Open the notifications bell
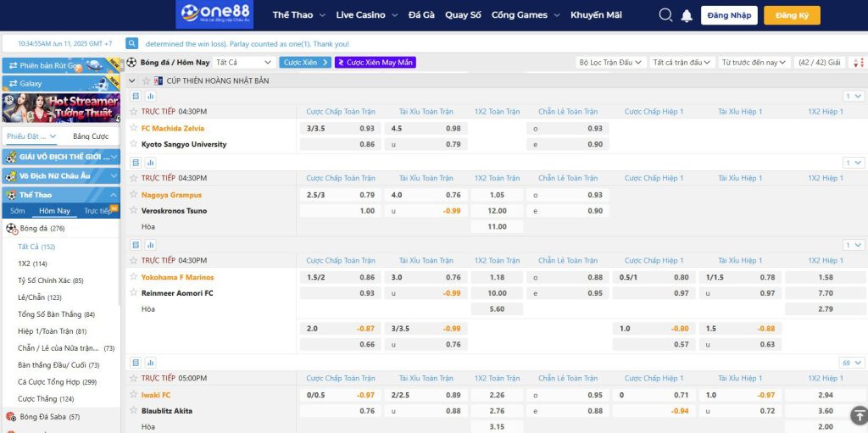Screen dimensions: 868x433 pyautogui.click(x=687, y=15)
